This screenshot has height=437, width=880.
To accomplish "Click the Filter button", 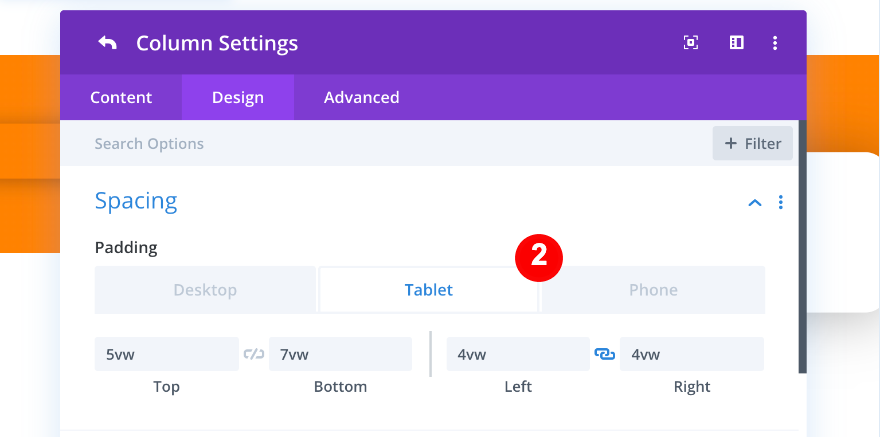I will [753, 143].
